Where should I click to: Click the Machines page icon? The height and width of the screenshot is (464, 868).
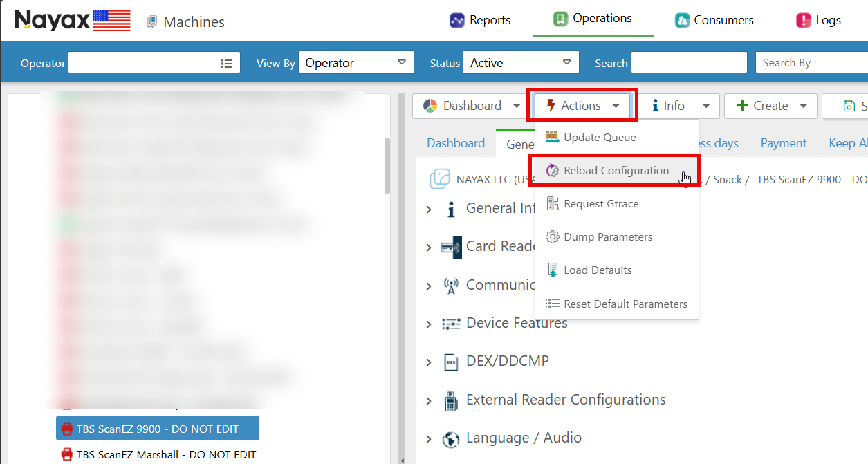[x=152, y=22]
